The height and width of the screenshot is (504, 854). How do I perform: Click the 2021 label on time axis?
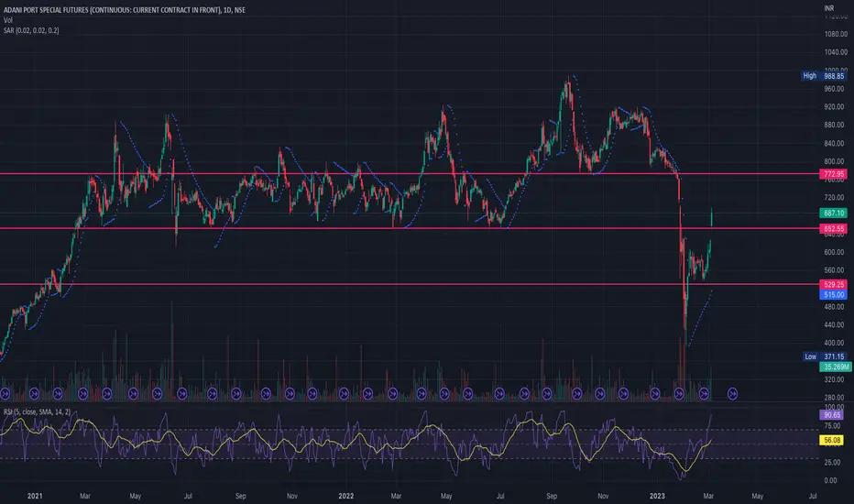point(34,496)
